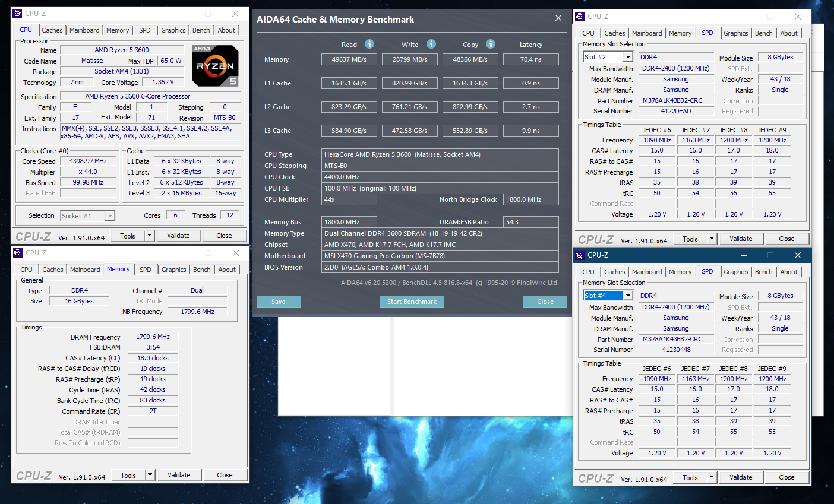Image resolution: width=834 pixels, height=504 pixels.
Task: Click the Serial Number "41230448" in the Slot #4 window
Action: pyautogui.click(x=676, y=350)
